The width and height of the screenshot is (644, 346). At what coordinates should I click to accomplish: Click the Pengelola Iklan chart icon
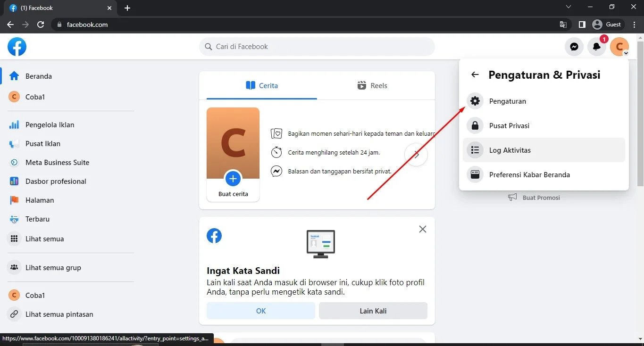tap(14, 124)
